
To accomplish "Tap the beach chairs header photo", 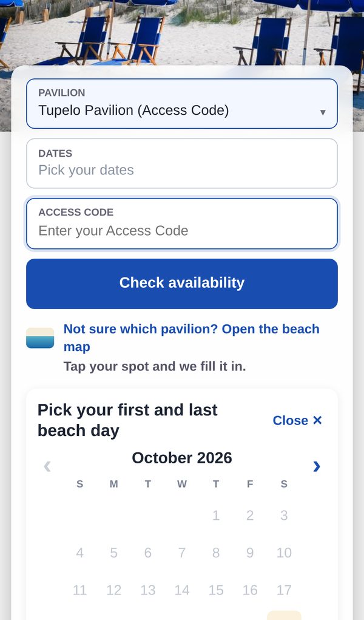I will point(182,32).
